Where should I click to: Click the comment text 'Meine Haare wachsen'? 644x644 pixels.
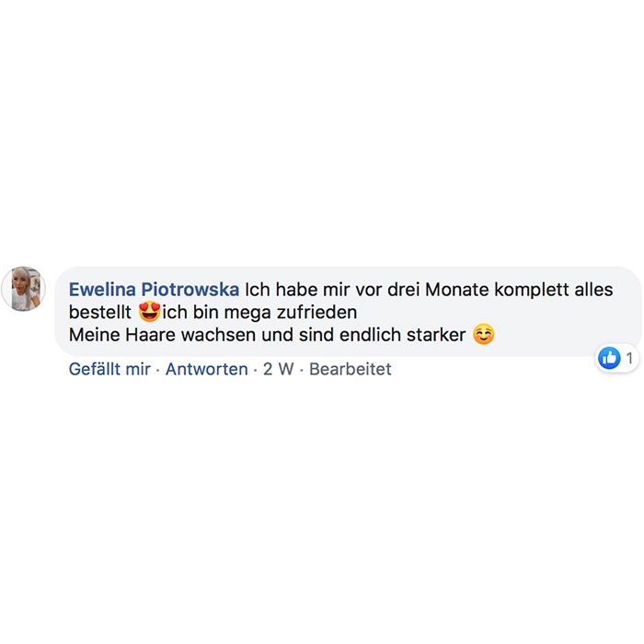point(162,335)
